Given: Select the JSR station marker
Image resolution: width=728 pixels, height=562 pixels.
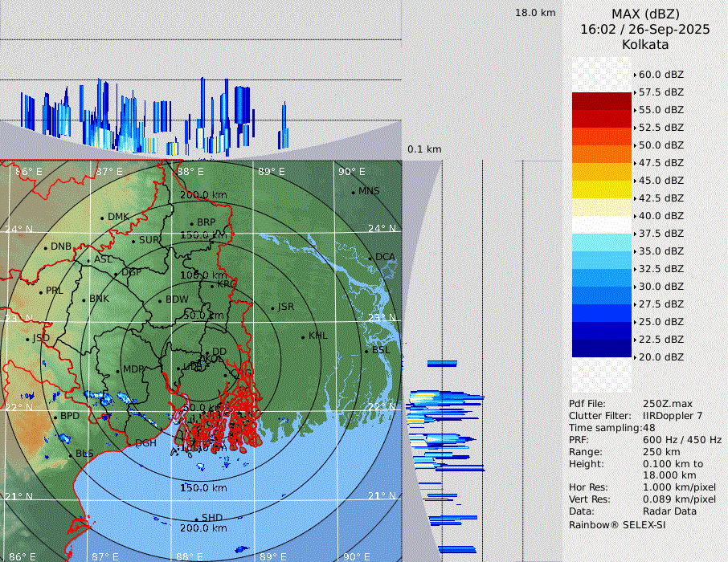Looking at the screenshot, I should (273, 307).
